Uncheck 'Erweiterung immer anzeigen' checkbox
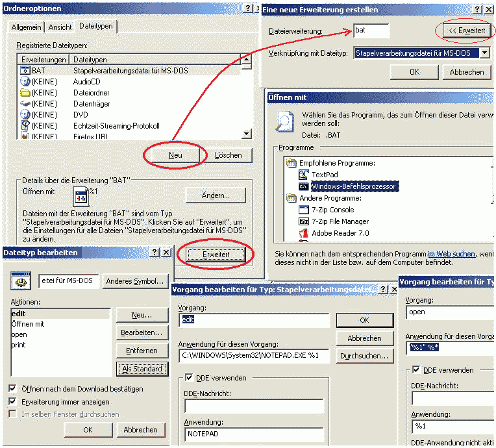Image resolution: width=496 pixels, height=448 pixels. [14, 401]
